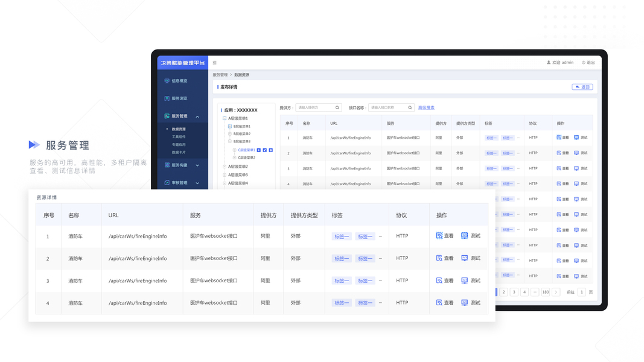Click 查看 icon in 资源详情 row 3
This screenshot has height=362, width=644.
click(x=439, y=281)
